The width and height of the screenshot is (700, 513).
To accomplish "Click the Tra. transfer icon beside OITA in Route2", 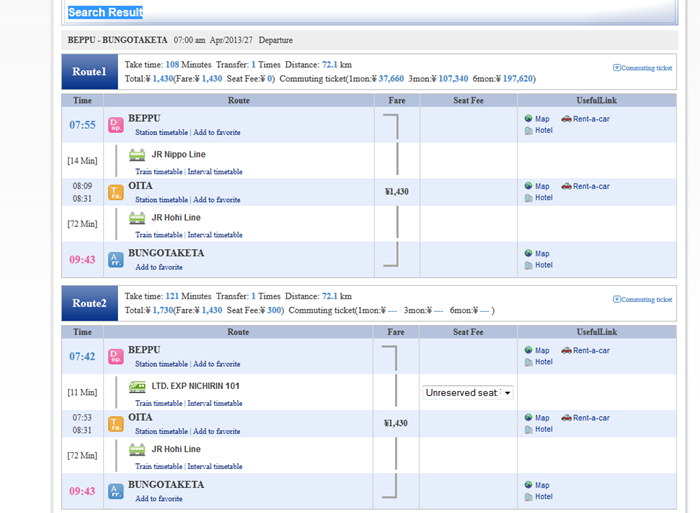I will pyautogui.click(x=116, y=424).
